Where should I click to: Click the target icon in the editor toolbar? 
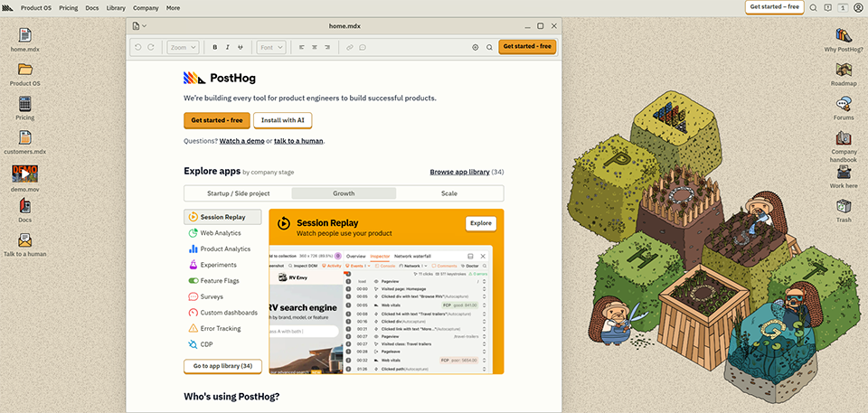475,48
